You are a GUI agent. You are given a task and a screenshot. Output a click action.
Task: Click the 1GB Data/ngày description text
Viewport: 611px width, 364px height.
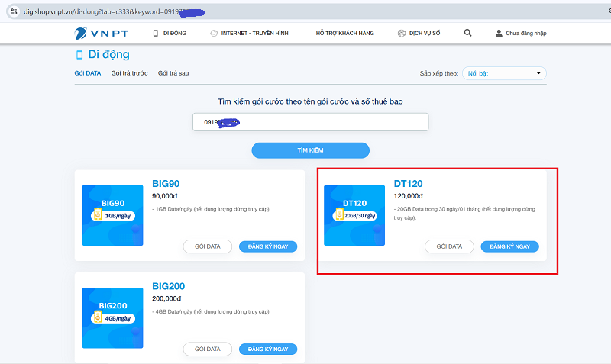click(212, 209)
